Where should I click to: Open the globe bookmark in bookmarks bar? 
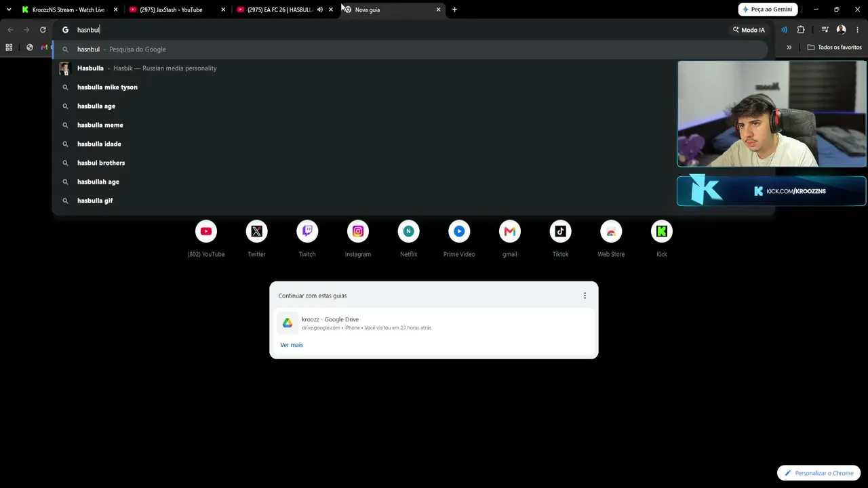30,47
